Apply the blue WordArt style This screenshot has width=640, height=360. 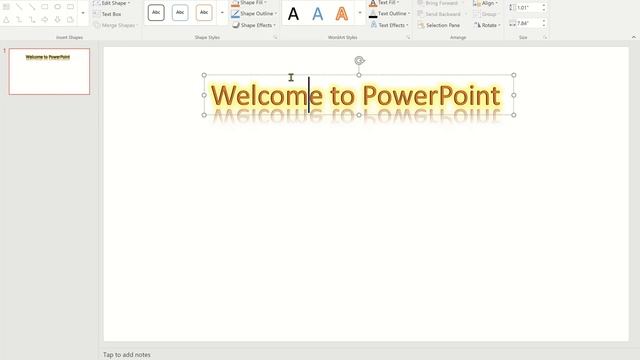[318, 14]
